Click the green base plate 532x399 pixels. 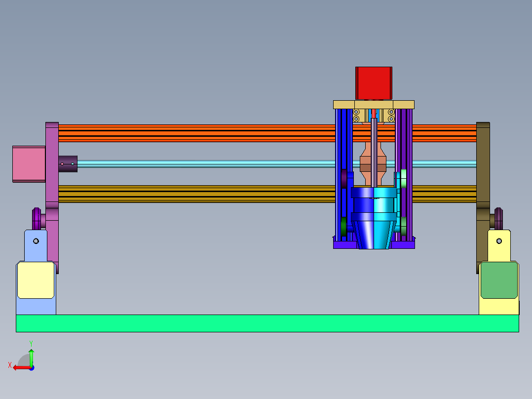267,323
